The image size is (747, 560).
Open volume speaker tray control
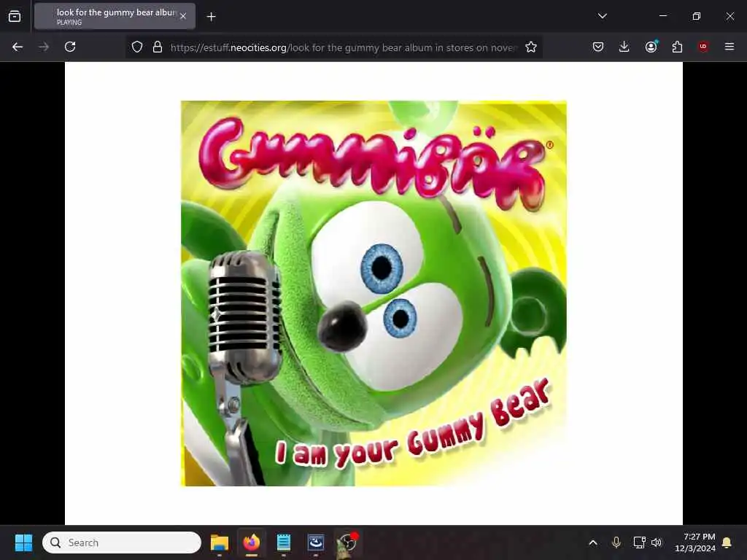point(657,542)
